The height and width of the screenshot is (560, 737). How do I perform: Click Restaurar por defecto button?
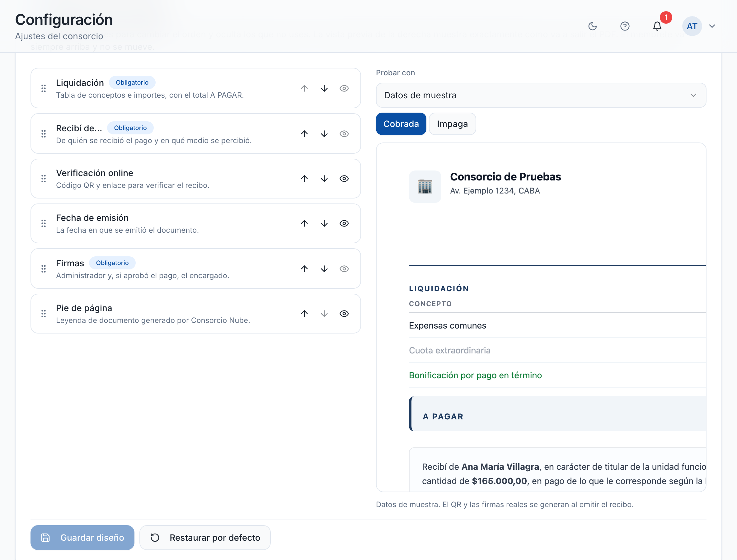point(205,538)
